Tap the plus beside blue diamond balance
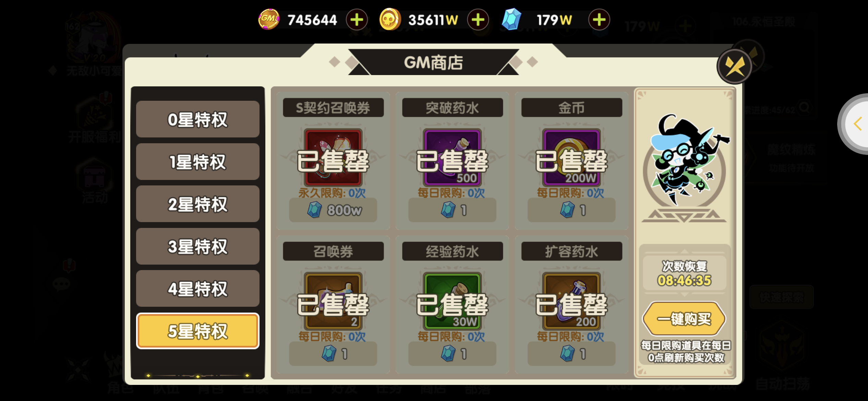Viewport: 868px width, 401px height. click(x=599, y=20)
